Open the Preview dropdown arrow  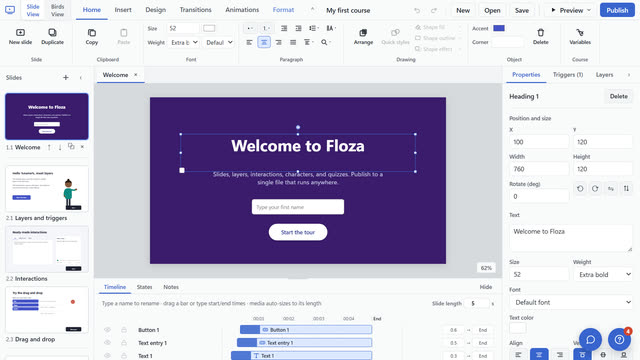pos(589,10)
